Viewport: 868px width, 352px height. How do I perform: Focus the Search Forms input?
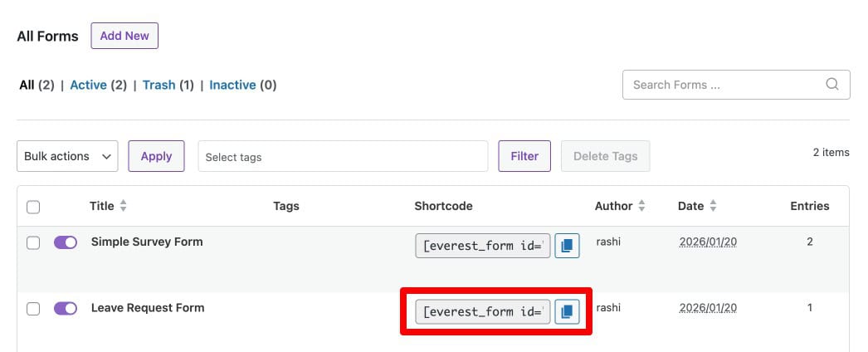click(x=736, y=85)
